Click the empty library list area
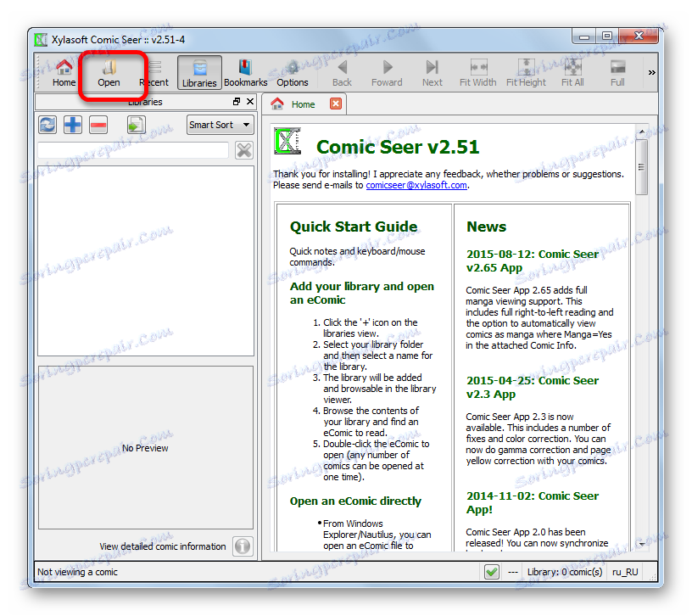This screenshot has height=616, width=692. pos(146,260)
